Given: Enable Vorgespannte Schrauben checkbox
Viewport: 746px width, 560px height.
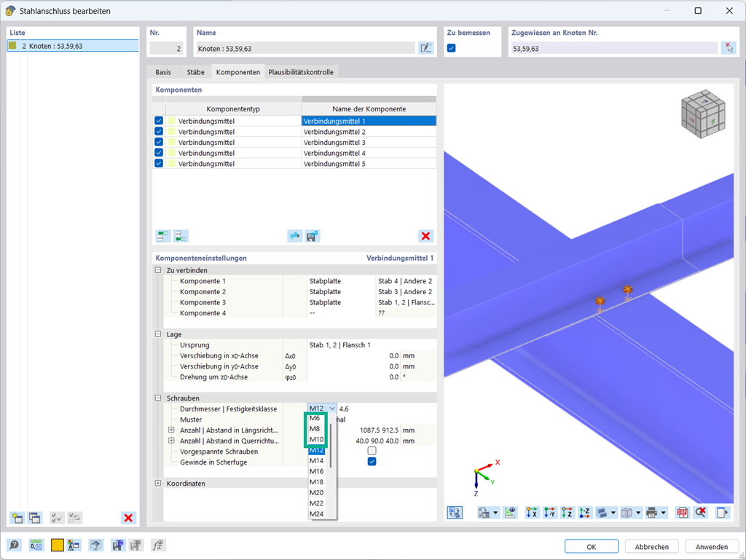Looking at the screenshot, I should (x=372, y=451).
